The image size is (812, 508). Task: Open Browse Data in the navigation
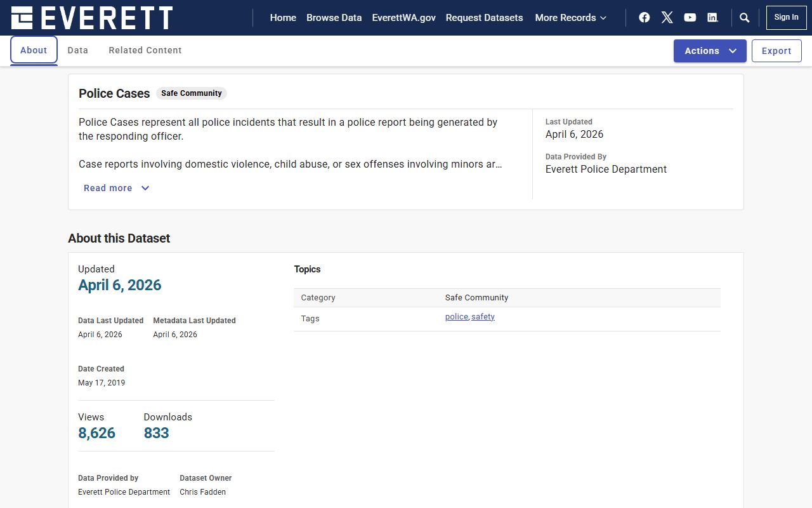(334, 18)
